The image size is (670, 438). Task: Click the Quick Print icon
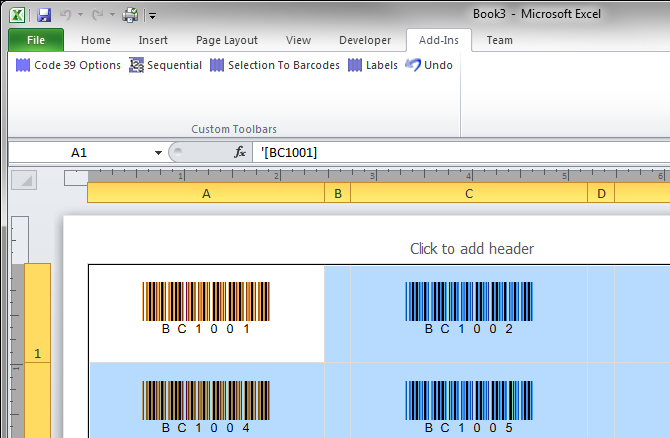(x=130, y=15)
